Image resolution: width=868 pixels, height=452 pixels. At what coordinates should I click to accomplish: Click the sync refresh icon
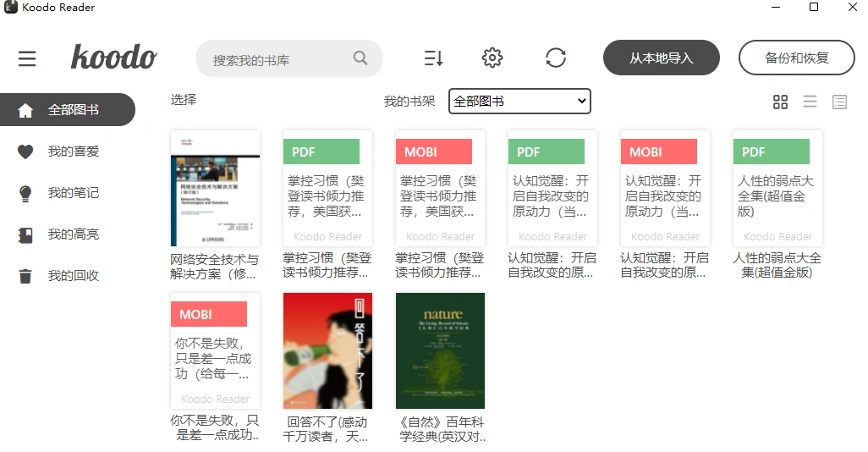[556, 58]
